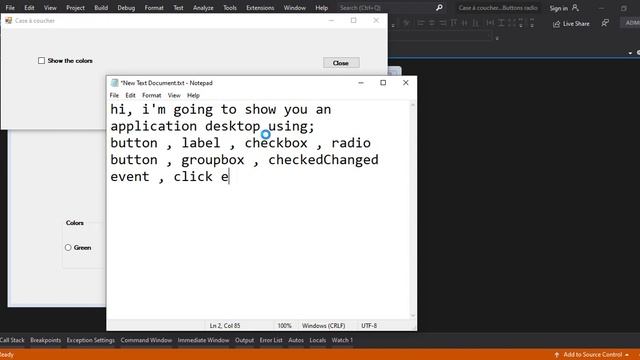The height and width of the screenshot is (360, 640).
Task: Open the Test menu
Action: tap(178, 8)
